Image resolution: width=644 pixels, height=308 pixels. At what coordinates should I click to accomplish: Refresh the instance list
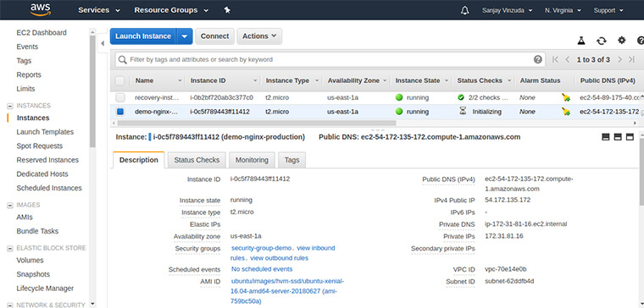click(x=602, y=40)
